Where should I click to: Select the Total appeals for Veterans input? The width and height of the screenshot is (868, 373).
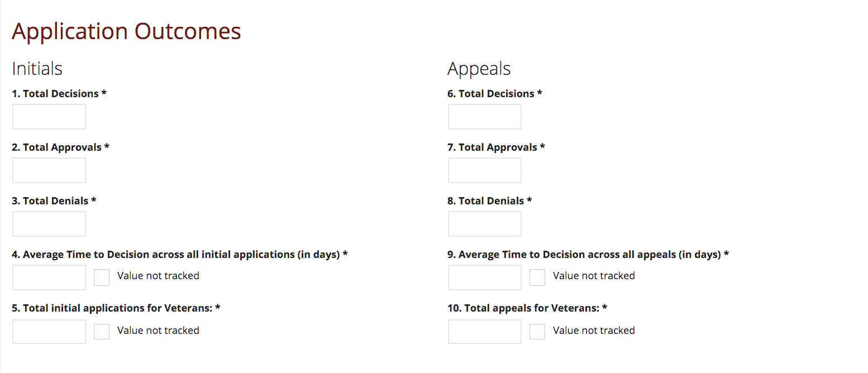(x=485, y=332)
